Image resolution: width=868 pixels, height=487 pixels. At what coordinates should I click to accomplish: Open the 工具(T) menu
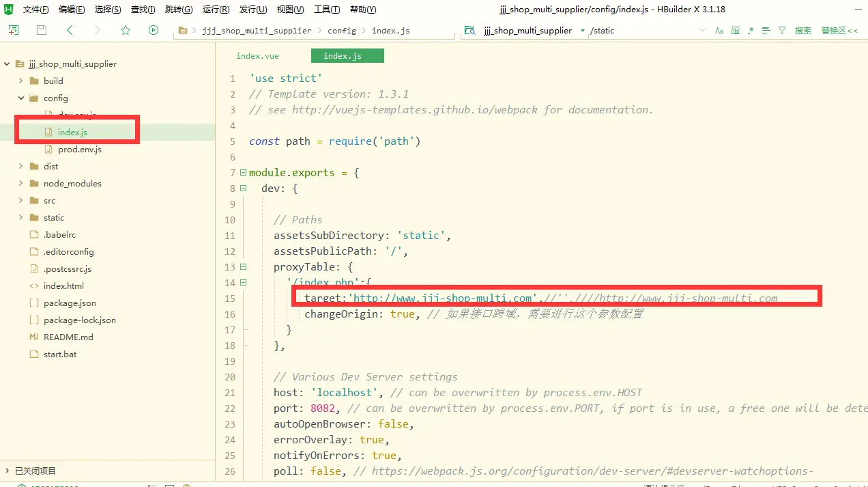pos(327,10)
